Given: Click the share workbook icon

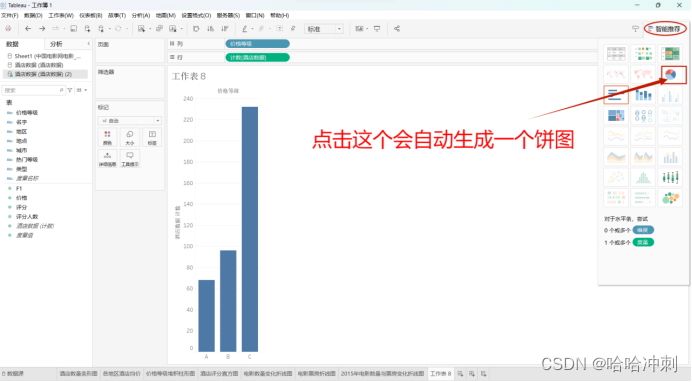Looking at the screenshot, I should point(397,29).
